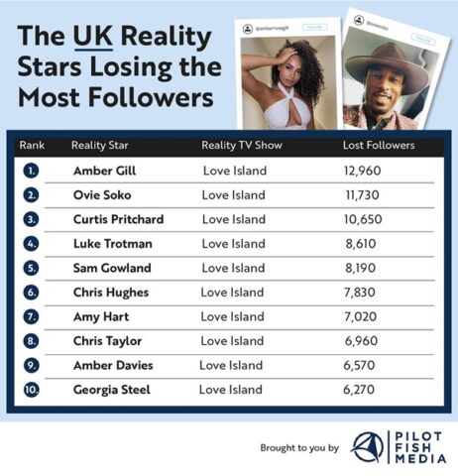
Task: Click the rank 1 number badge
Action: pyautogui.click(x=31, y=171)
